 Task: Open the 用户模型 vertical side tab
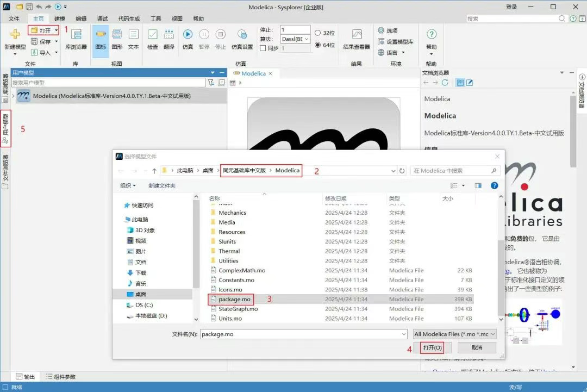point(5,129)
